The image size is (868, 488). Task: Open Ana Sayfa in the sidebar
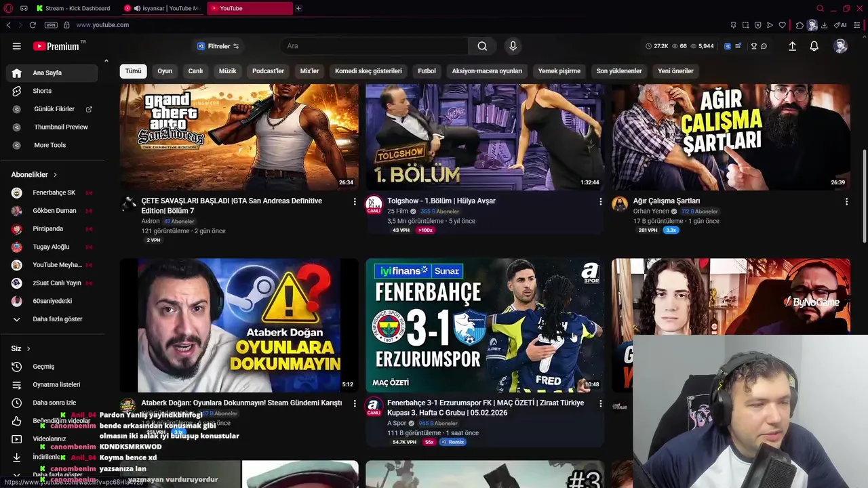[52, 73]
